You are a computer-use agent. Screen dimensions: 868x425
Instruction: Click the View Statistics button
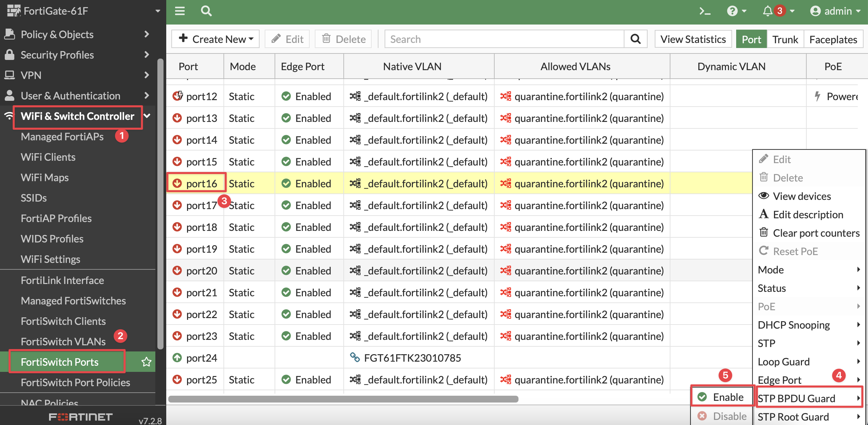(x=693, y=39)
